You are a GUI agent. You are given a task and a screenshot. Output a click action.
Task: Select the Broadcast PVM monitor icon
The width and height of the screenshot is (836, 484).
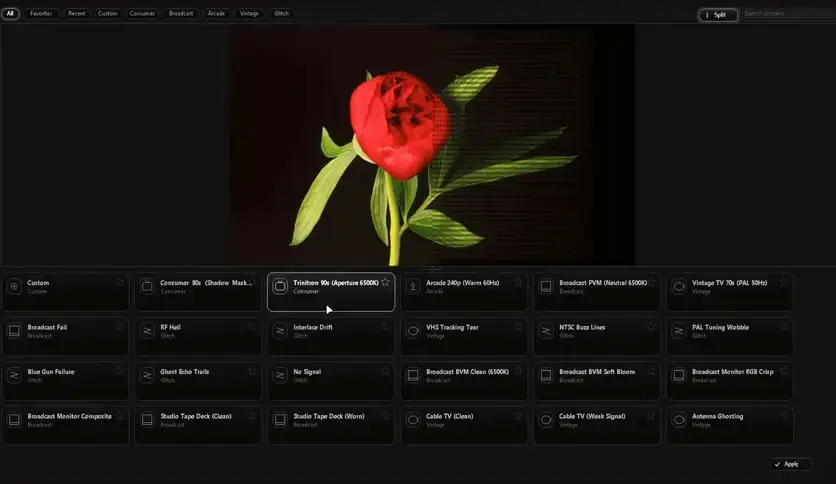point(546,287)
